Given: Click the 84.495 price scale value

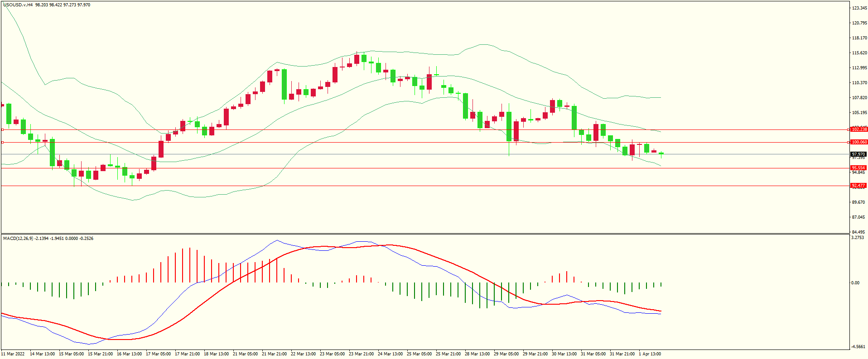Looking at the screenshot, I should (x=858, y=232).
